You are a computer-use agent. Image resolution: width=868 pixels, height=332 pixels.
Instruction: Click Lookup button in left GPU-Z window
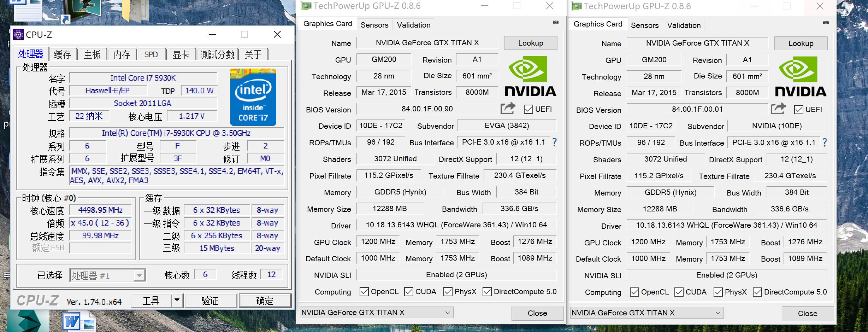[x=531, y=43]
